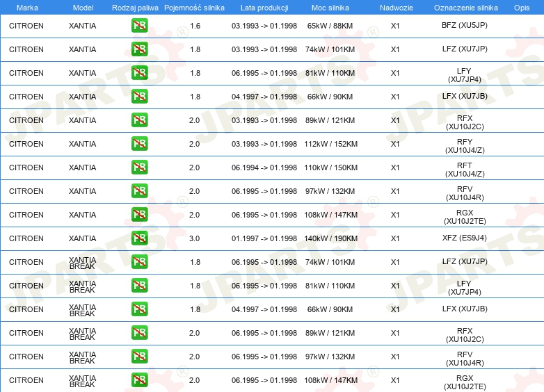Click the 3.0 engine capacity cell

(x=194, y=238)
